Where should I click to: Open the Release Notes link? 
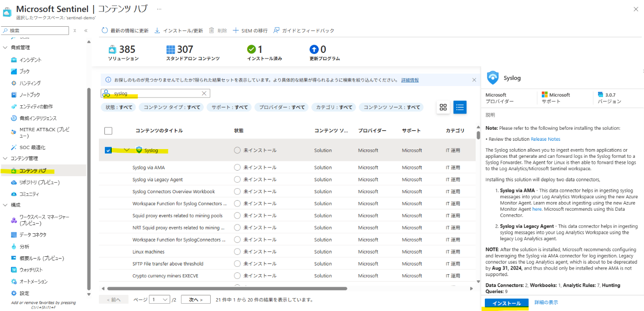point(546,139)
